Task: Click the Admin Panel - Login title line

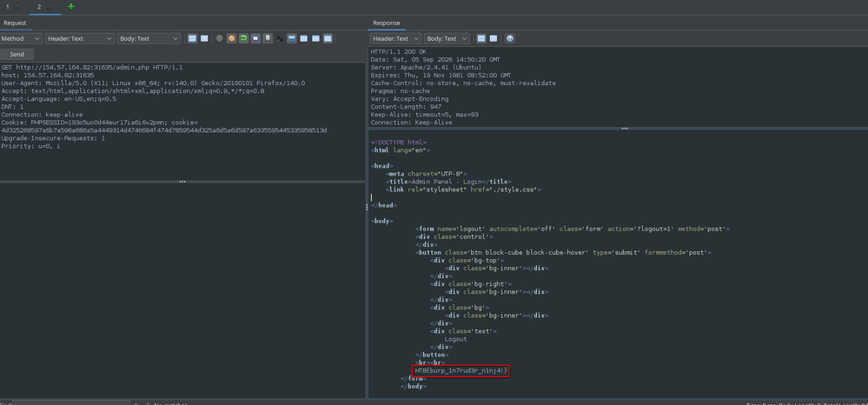Action: coord(449,182)
